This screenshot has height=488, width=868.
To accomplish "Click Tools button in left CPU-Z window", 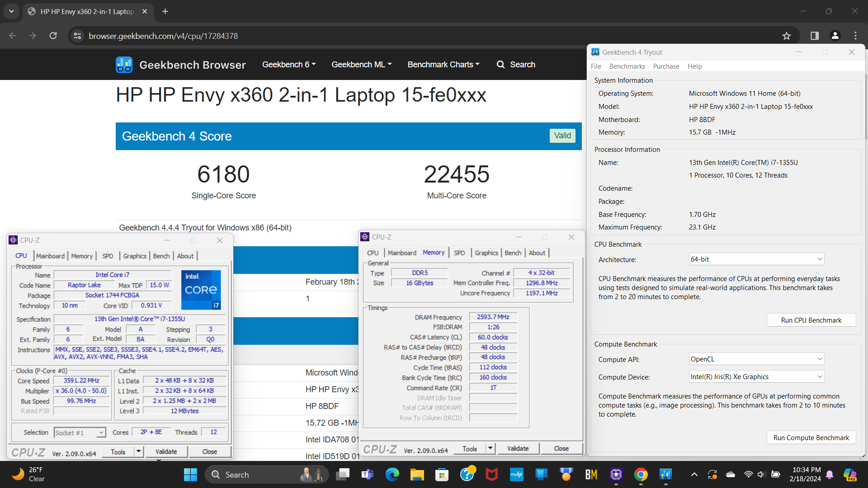I will coord(118,452).
